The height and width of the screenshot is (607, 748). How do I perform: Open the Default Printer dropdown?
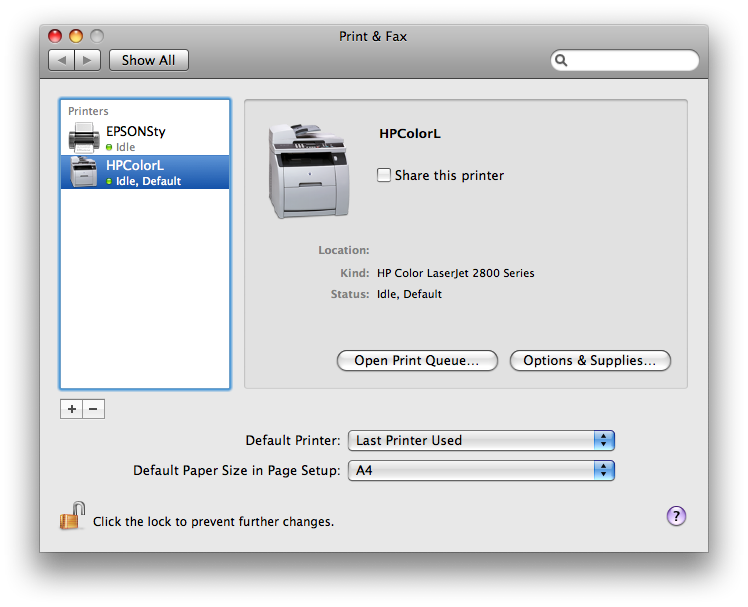coord(481,440)
